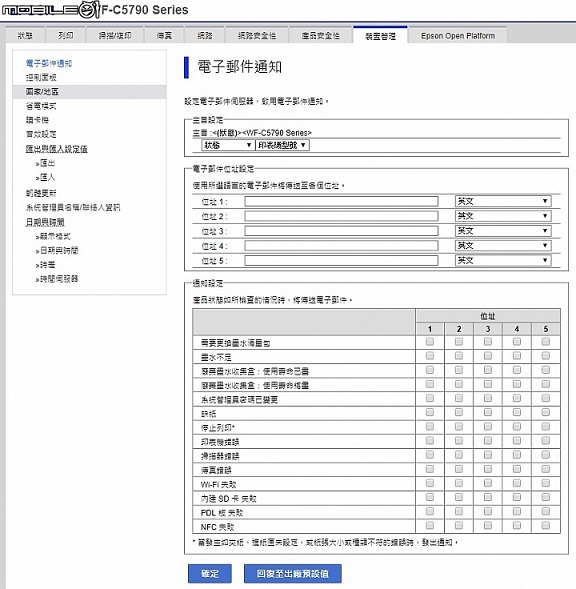Select the 掃描/複印 tab

coord(115,36)
